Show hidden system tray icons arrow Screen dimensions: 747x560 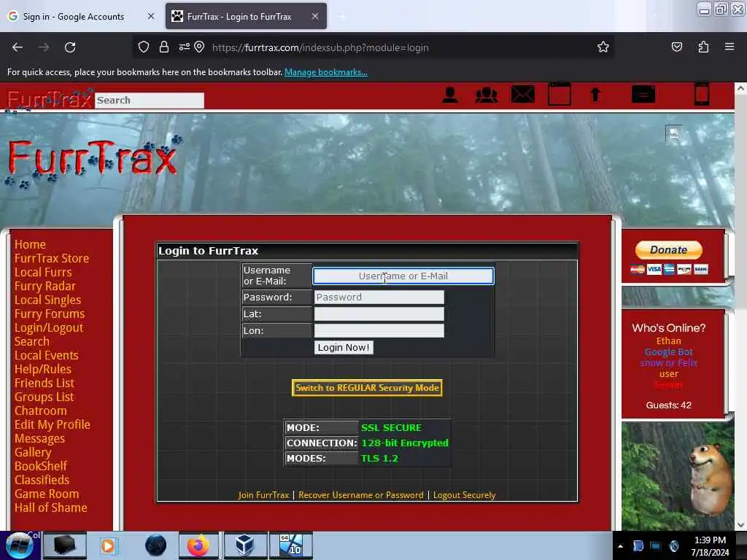tap(620, 546)
